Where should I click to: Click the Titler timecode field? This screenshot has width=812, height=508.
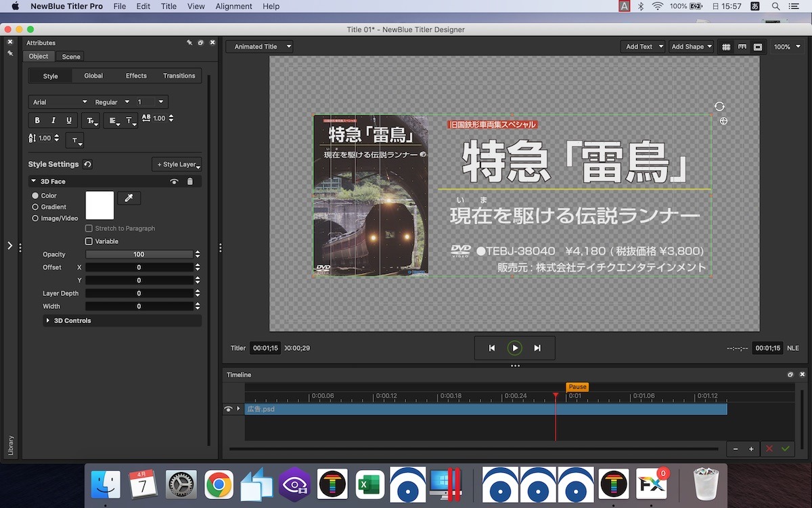tap(266, 348)
